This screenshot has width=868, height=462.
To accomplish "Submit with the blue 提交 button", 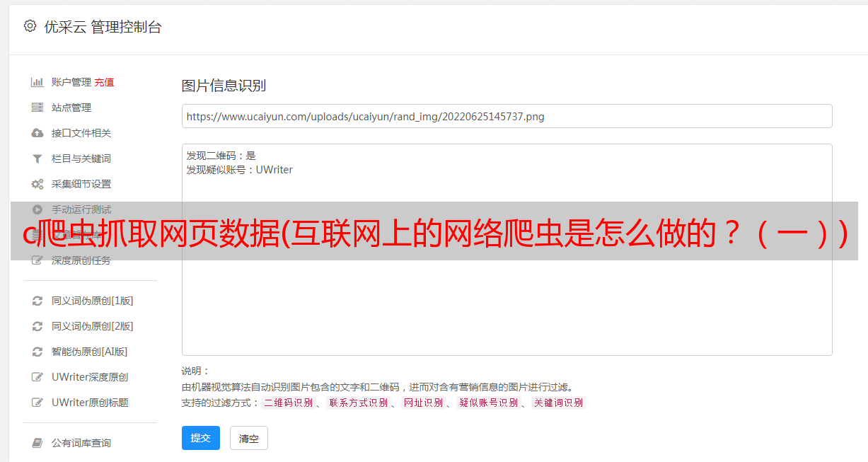I will pos(201,438).
